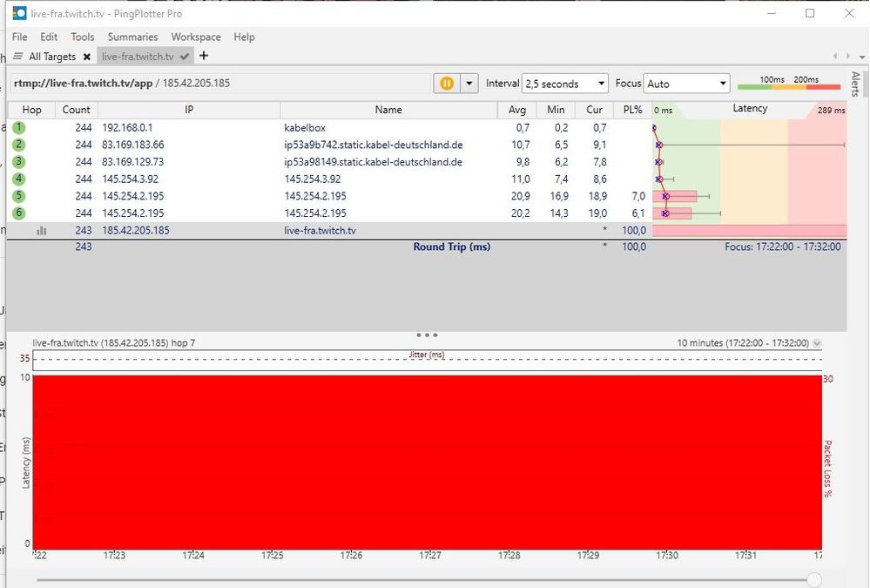Viewport: 870px width, 588px height.
Task: Sort by the Min column header
Action: point(556,110)
